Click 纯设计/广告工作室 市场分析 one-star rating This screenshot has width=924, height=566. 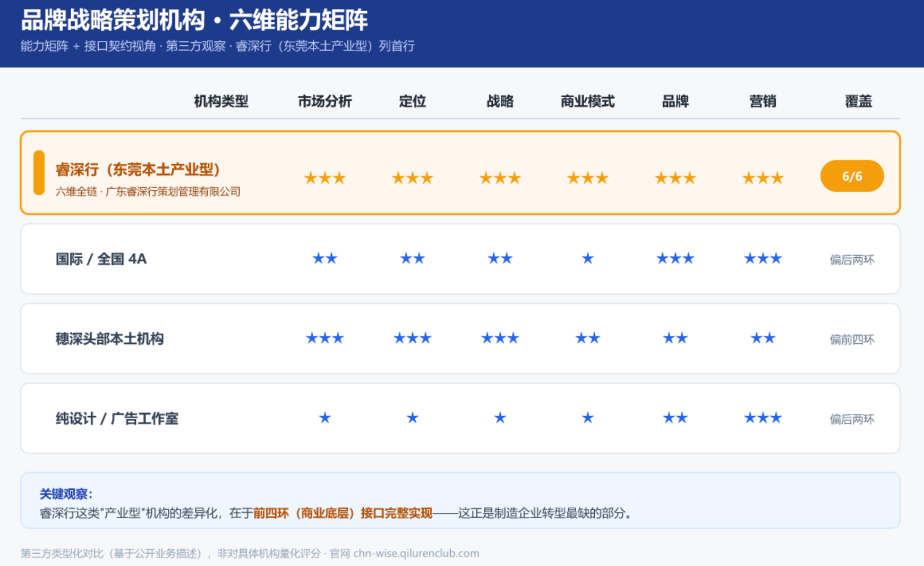[324, 418]
